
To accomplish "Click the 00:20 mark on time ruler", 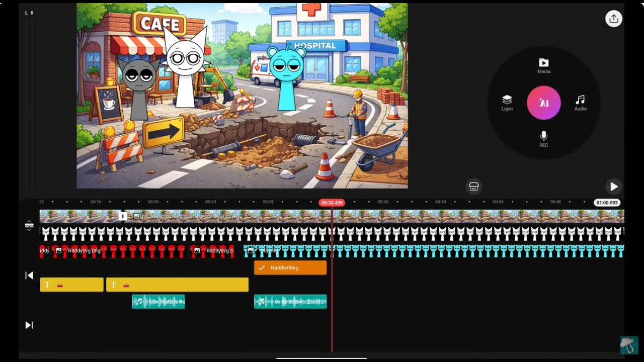I will (153, 202).
